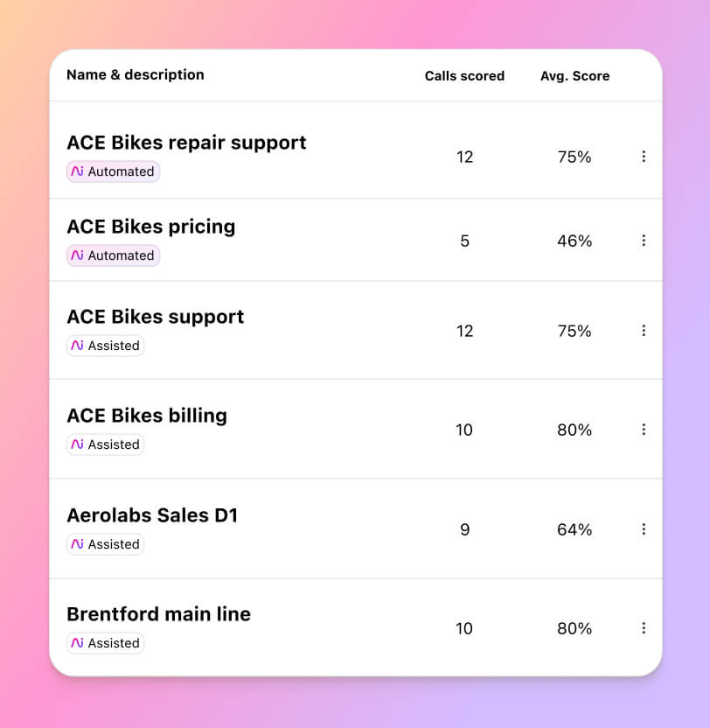Screen dimensions: 710x728
Task: Click the Avg. Score column header
Action: pyautogui.click(x=574, y=76)
